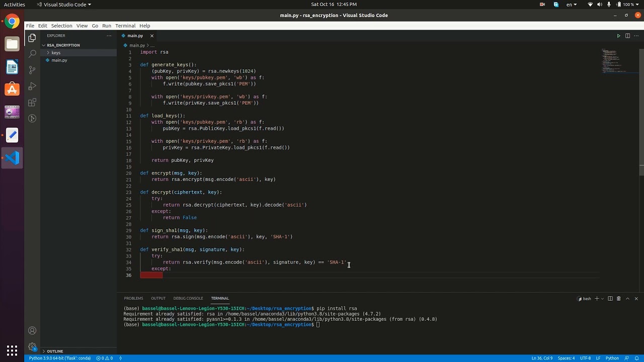644x362 pixels.
Task: Collapse the RSA_ENCRYPTION project tree
Action: 63,45
